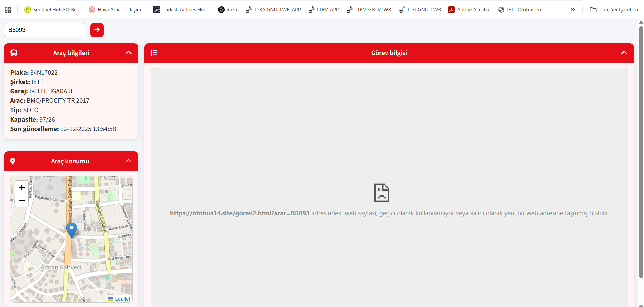Click the broken page icon

[382, 192]
